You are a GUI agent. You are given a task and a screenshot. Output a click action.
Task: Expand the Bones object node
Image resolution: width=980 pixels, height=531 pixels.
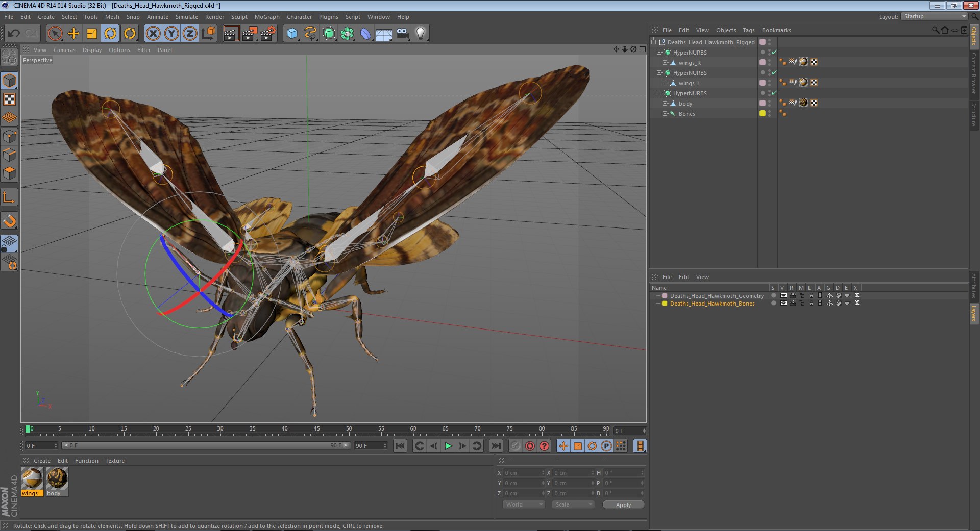pyautogui.click(x=665, y=114)
